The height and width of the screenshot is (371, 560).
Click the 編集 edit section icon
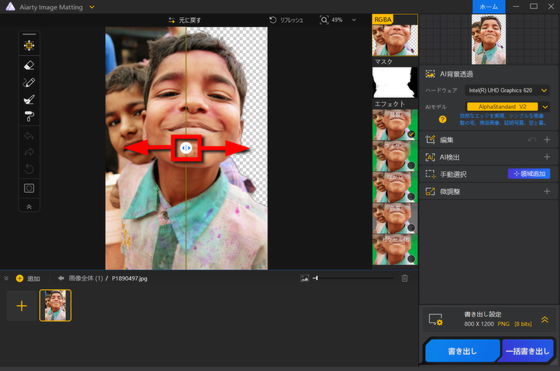click(430, 140)
